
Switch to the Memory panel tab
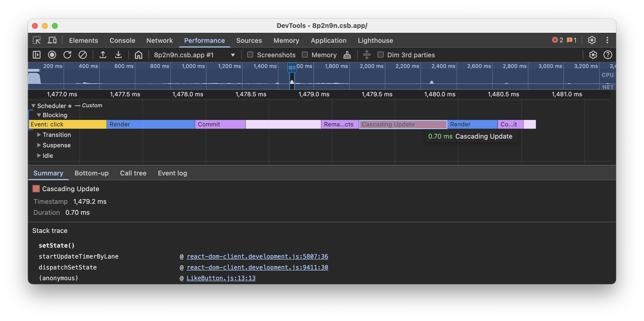click(x=286, y=40)
